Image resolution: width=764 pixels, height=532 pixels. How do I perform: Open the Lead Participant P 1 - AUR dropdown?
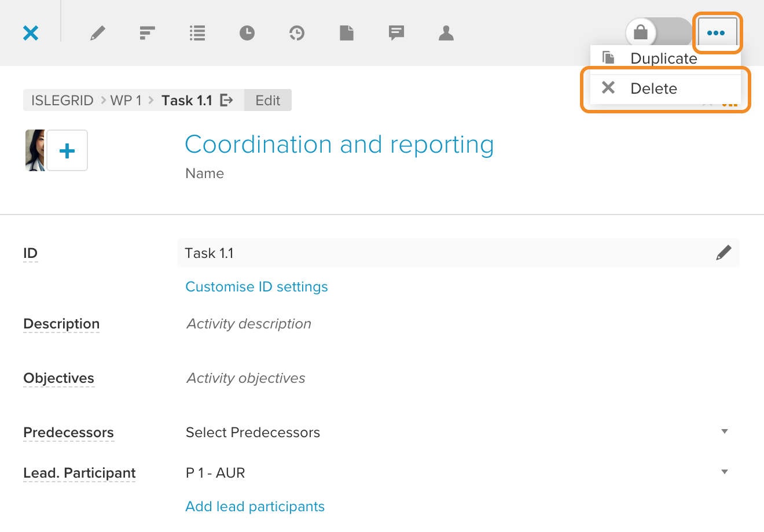coord(457,473)
